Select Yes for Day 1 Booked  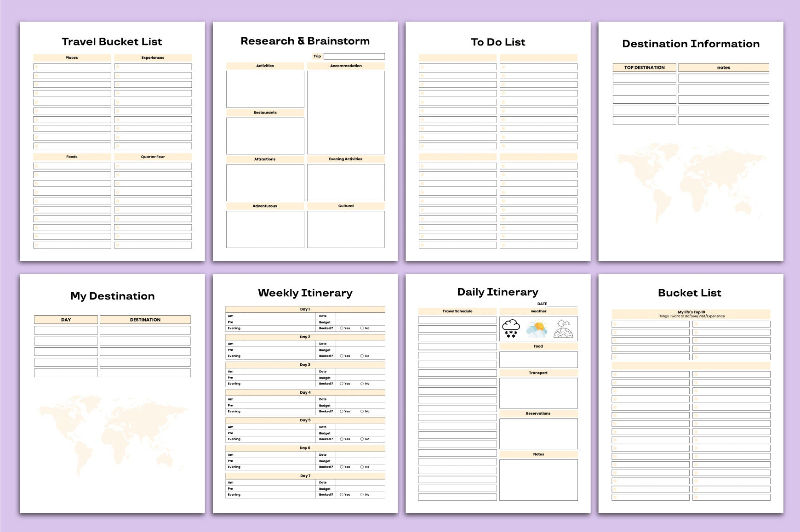[x=342, y=328]
